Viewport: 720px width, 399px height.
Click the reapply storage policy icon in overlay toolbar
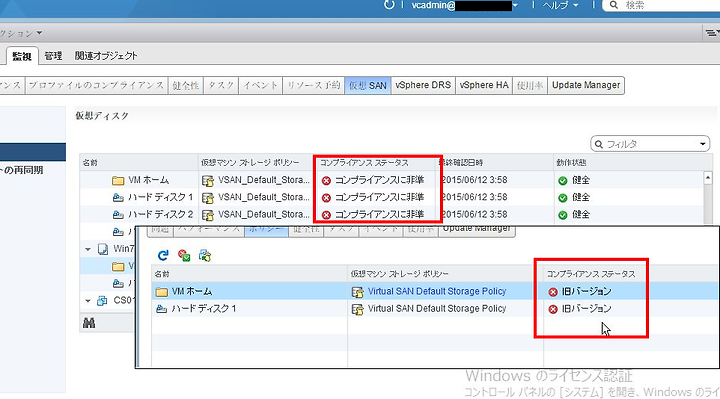[205, 255]
